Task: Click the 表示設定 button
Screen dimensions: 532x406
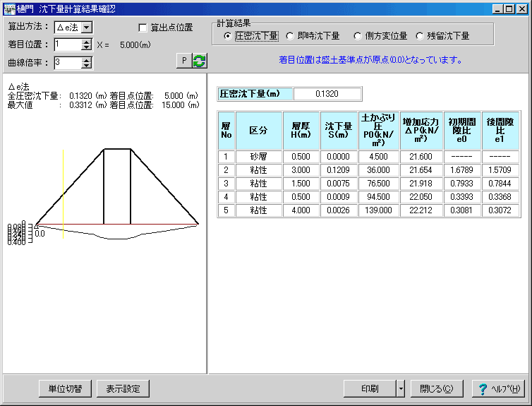Action: point(123,388)
